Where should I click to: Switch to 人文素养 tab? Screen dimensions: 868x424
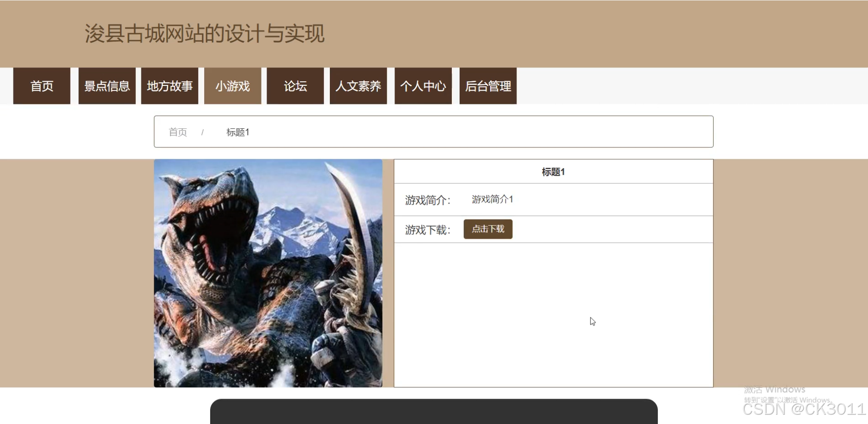click(358, 86)
